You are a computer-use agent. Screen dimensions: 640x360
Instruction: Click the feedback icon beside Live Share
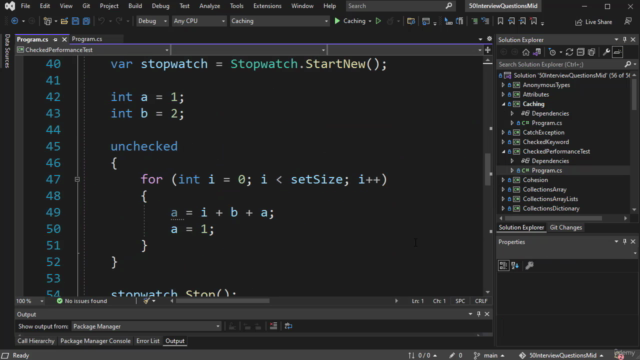tap(628, 21)
